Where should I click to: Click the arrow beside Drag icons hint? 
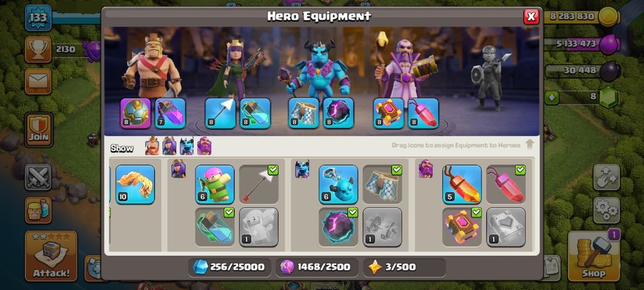click(530, 145)
